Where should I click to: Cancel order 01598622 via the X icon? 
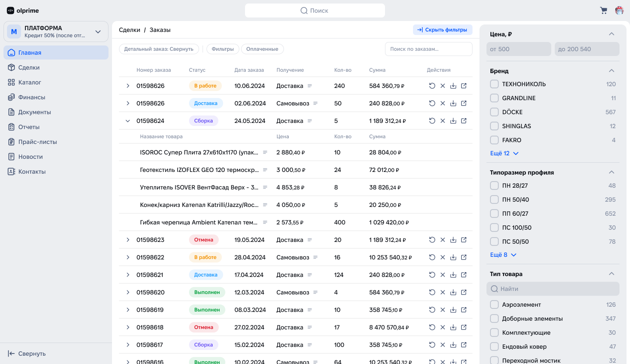[x=443, y=257]
